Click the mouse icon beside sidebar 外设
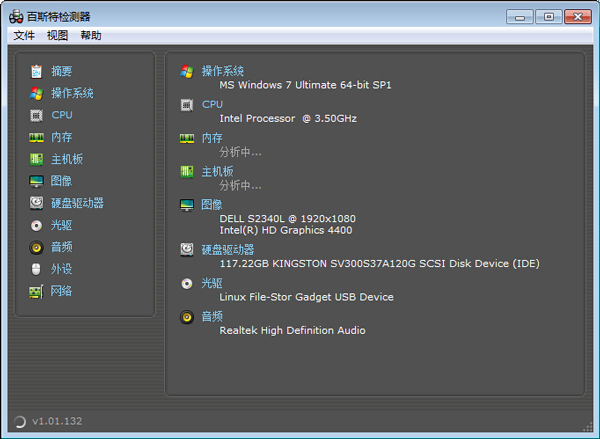600x439 pixels. point(36,269)
